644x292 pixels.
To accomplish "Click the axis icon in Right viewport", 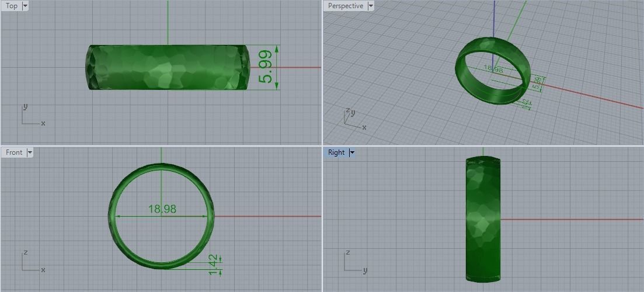I will (x=356, y=261).
